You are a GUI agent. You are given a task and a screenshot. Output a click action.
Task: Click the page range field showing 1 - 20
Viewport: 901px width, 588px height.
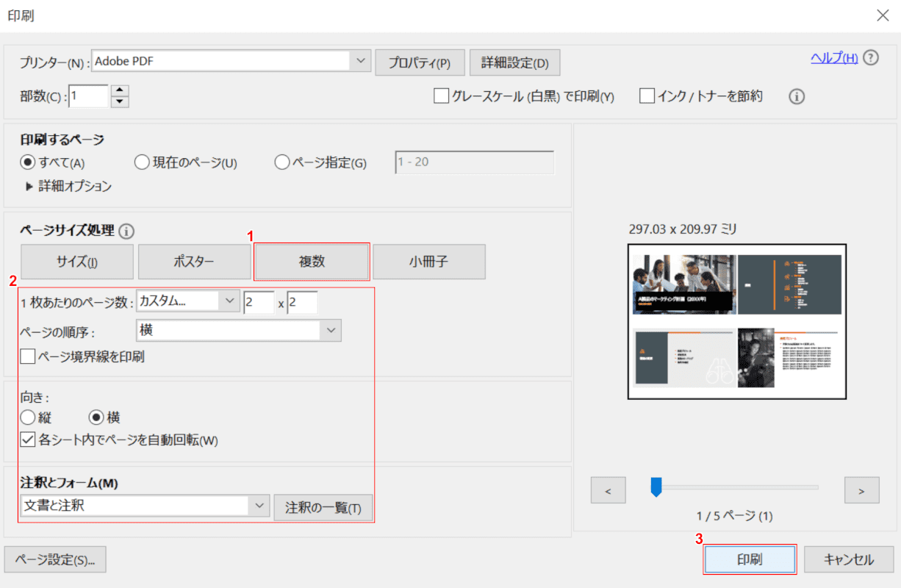(475, 162)
